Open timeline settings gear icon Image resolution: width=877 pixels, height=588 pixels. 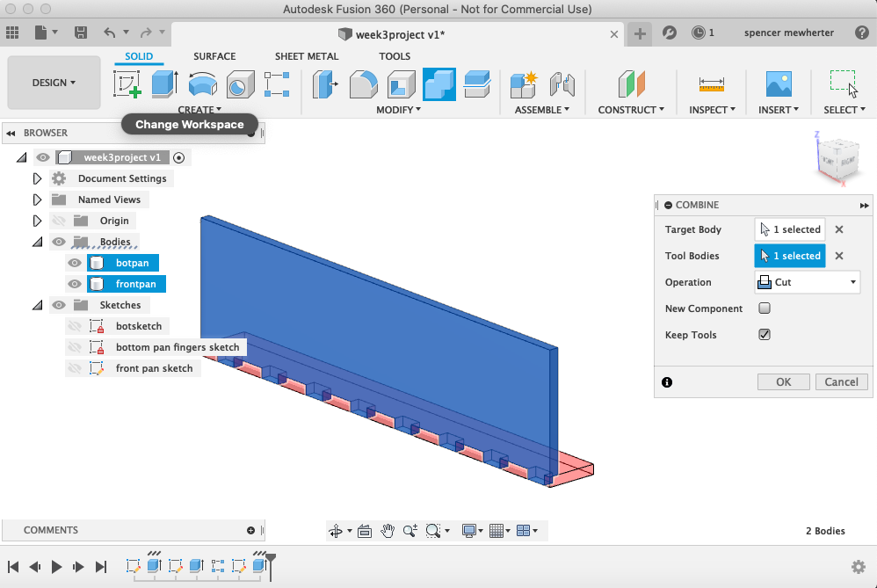point(859,567)
